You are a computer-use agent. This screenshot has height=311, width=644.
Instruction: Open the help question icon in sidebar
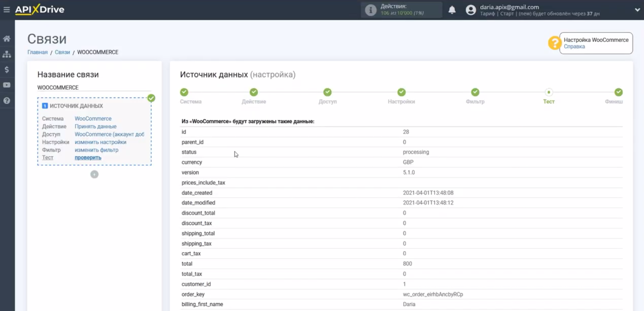(7, 100)
